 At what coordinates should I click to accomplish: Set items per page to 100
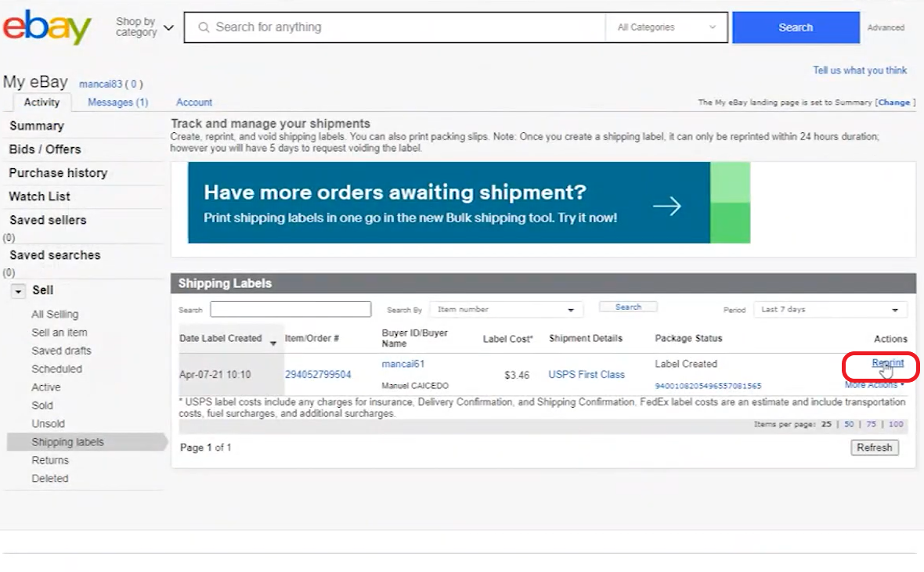click(x=896, y=424)
